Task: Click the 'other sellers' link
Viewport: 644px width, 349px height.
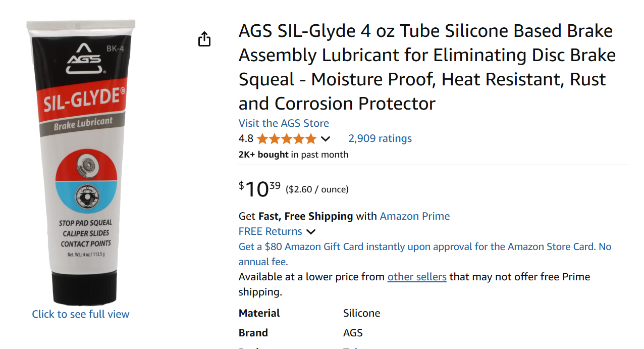Action: 417,277
